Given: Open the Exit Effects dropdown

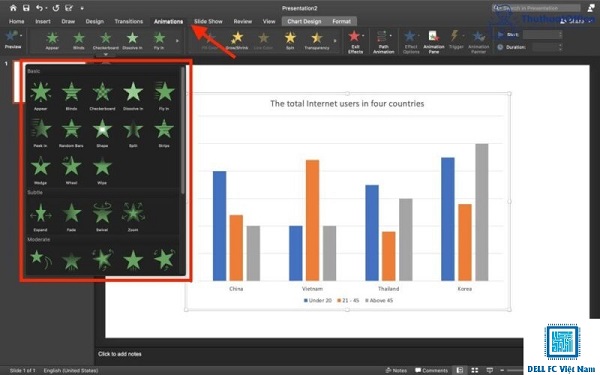Looking at the screenshot, I should tap(355, 42).
